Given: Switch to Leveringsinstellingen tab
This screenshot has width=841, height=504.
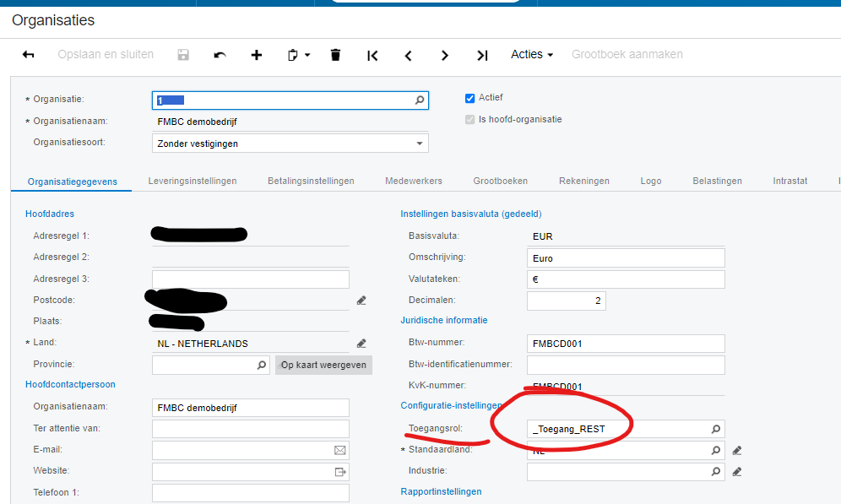Looking at the screenshot, I should click(193, 182).
